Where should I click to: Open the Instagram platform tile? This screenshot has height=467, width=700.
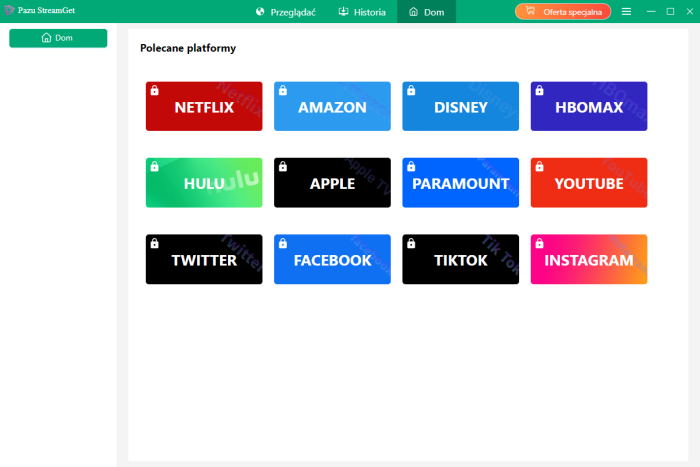[x=589, y=259]
